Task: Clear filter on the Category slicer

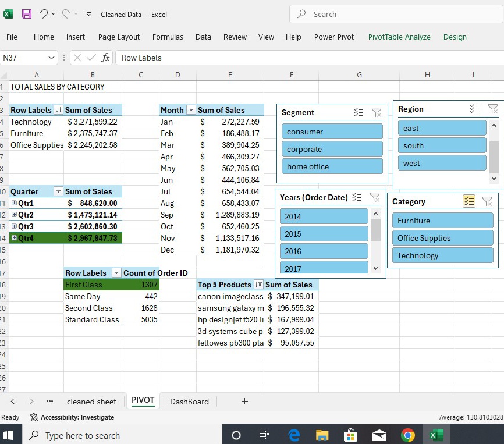Action: click(x=487, y=201)
